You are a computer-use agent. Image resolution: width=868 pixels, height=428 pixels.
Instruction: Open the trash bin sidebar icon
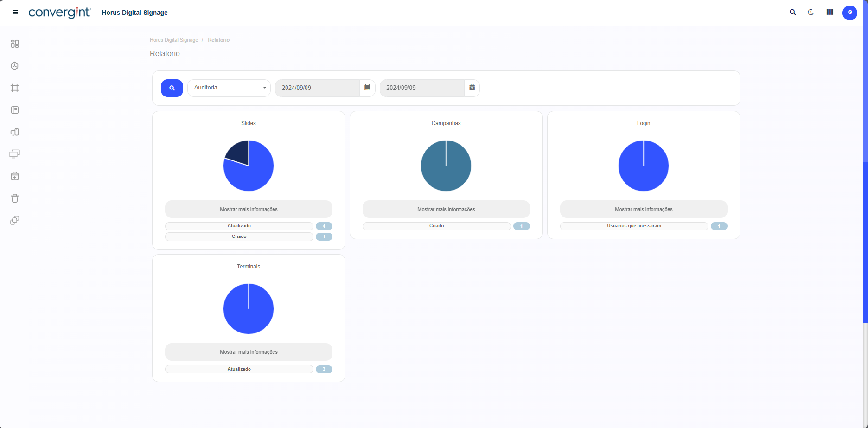(x=15, y=198)
